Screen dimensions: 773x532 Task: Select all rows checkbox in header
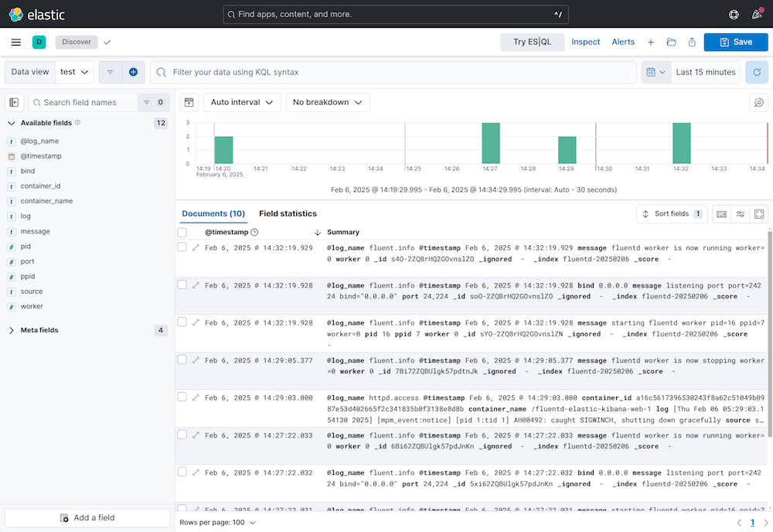click(182, 232)
